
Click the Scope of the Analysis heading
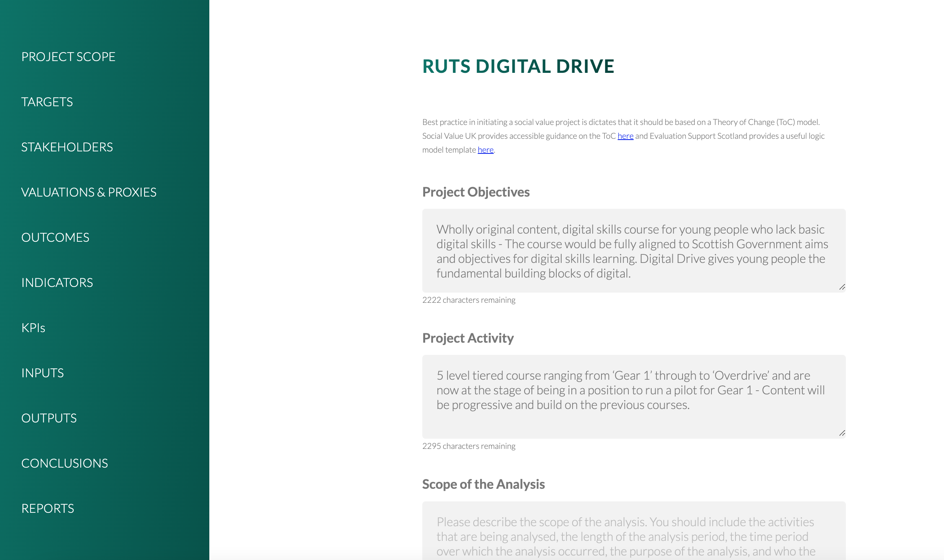(483, 484)
